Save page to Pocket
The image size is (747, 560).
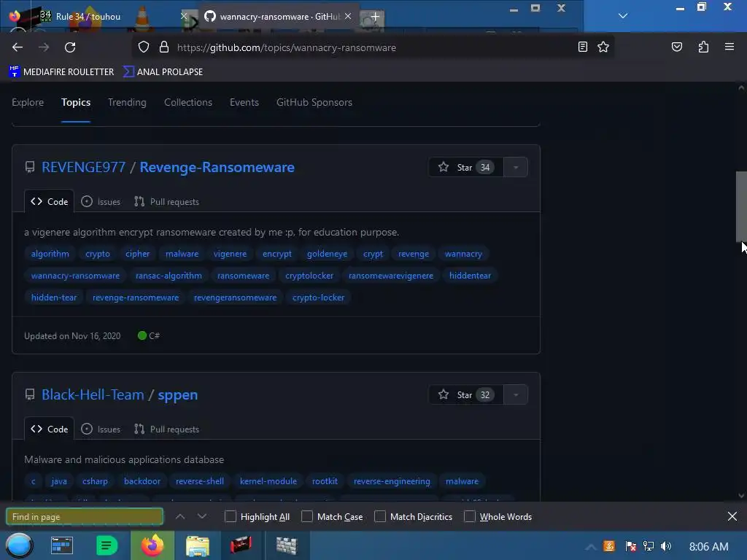[x=676, y=47]
